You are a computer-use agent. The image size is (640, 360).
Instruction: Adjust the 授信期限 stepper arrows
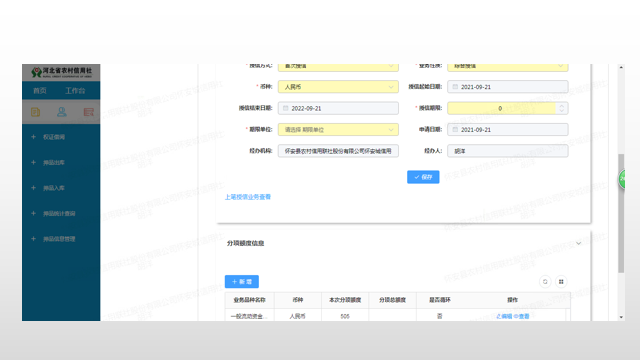(x=562, y=108)
